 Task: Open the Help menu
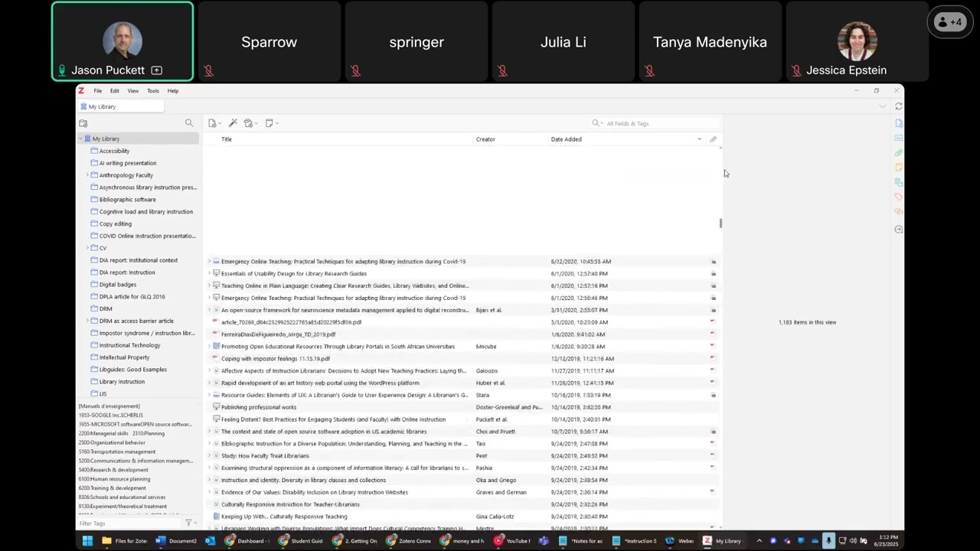[173, 91]
